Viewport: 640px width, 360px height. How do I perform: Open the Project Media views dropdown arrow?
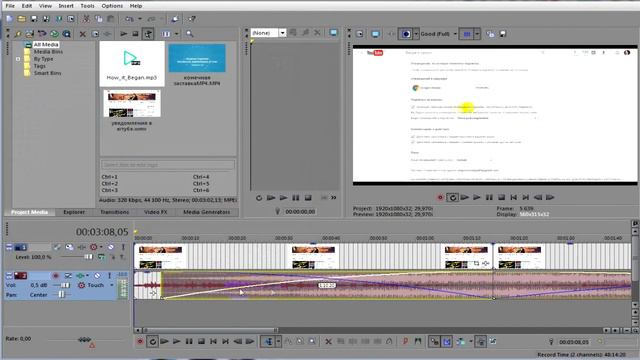(x=176, y=34)
